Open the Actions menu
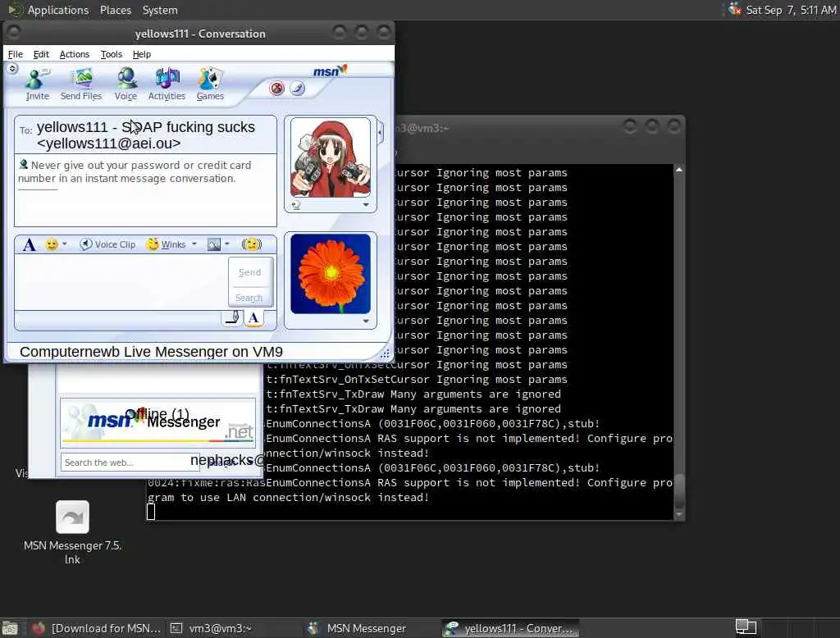The height and width of the screenshot is (638, 840). click(x=75, y=54)
